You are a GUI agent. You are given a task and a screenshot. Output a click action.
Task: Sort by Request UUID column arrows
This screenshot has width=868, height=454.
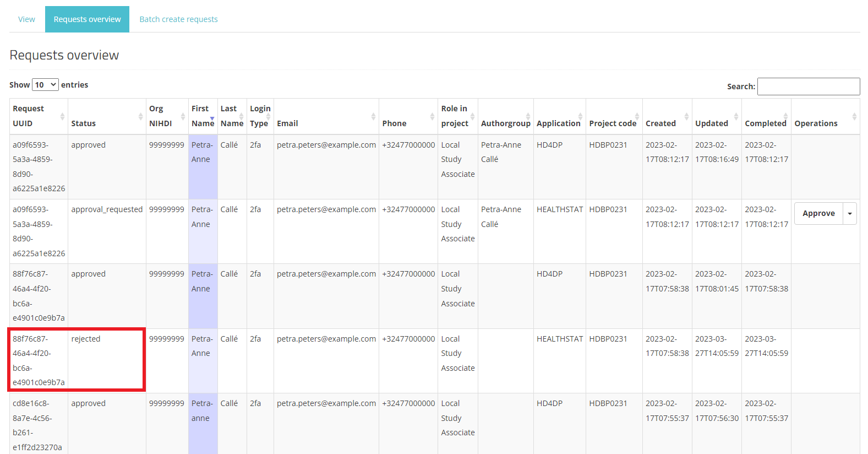pos(62,116)
